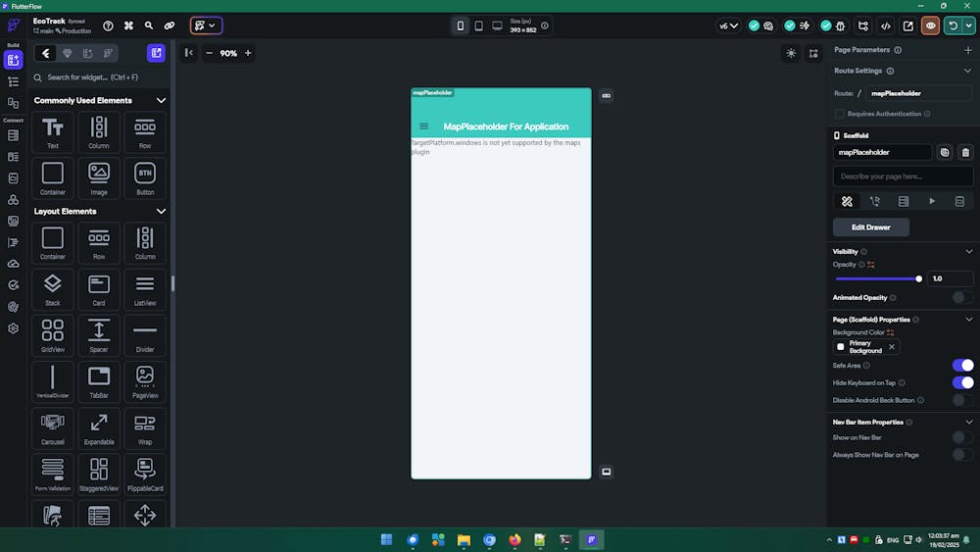Collapse the left panel arrow button

click(x=189, y=53)
